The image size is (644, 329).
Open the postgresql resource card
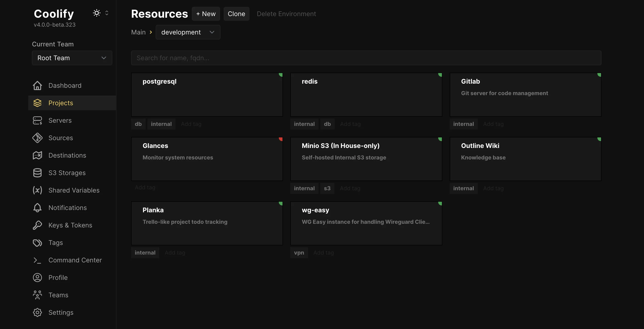coord(207,95)
